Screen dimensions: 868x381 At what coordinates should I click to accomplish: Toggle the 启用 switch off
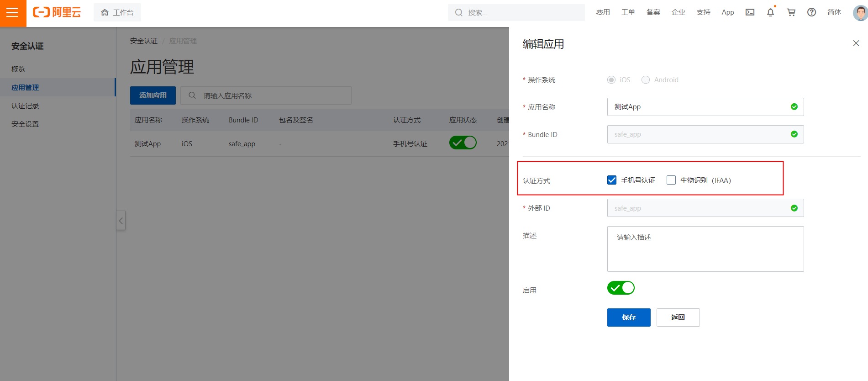[x=621, y=288]
